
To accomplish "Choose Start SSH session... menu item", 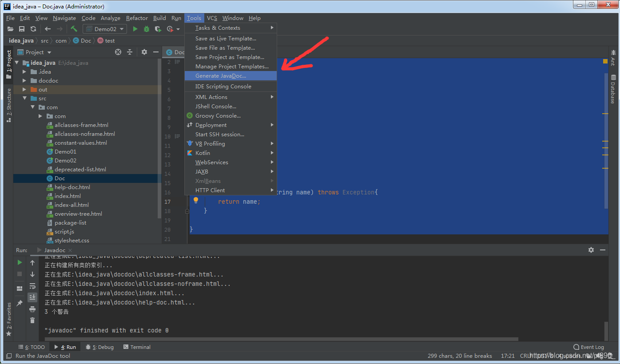I will (x=231, y=135).
